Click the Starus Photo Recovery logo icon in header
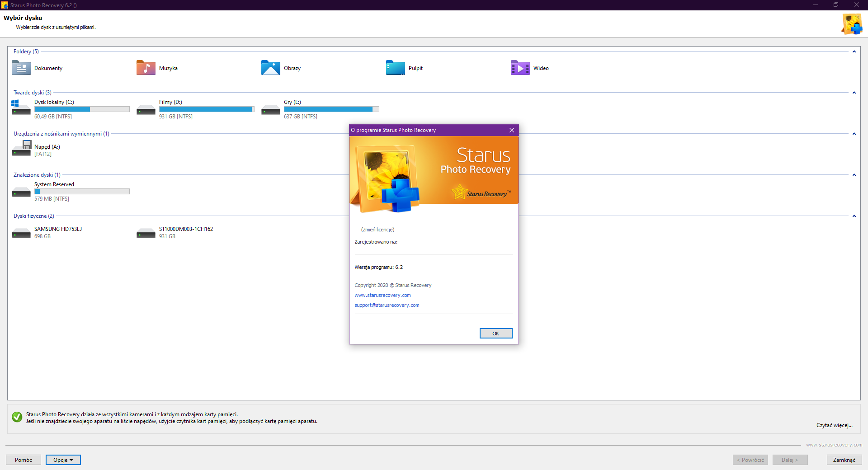868x470 pixels. [852, 24]
